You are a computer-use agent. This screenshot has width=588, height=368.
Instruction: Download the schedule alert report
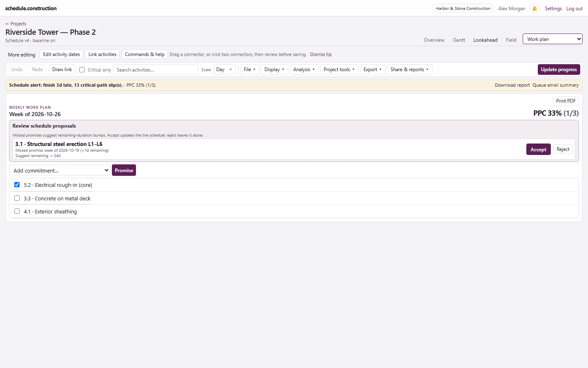pyautogui.click(x=512, y=85)
